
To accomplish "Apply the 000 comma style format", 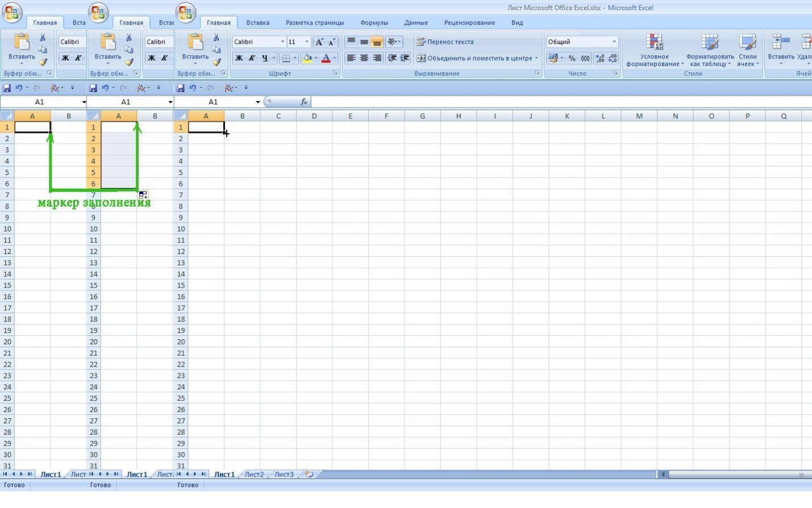I will (x=585, y=58).
